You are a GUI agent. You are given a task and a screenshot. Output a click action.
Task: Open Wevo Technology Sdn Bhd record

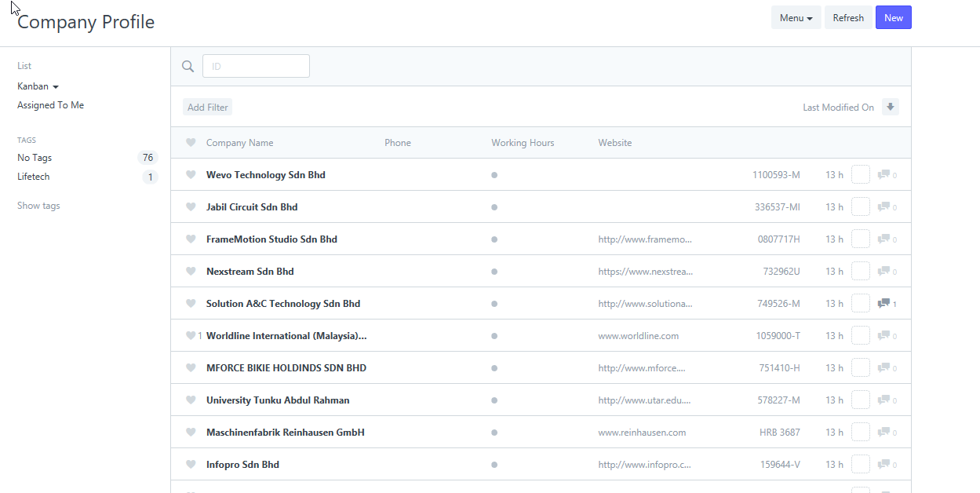pos(266,175)
